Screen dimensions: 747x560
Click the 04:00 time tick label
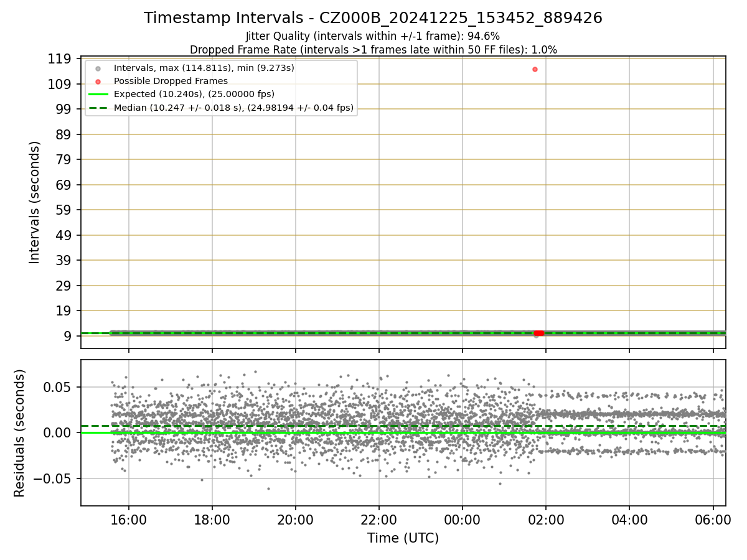point(629,520)
